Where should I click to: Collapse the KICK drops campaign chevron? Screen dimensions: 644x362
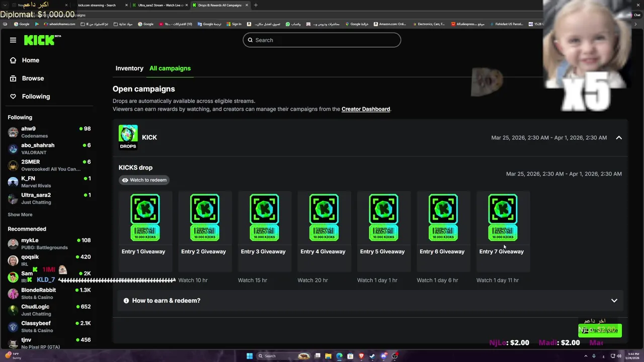click(x=619, y=138)
